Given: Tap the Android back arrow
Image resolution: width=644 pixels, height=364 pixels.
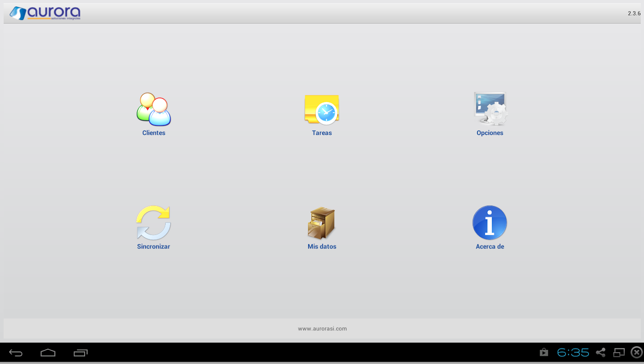Looking at the screenshot, I should click(x=16, y=353).
